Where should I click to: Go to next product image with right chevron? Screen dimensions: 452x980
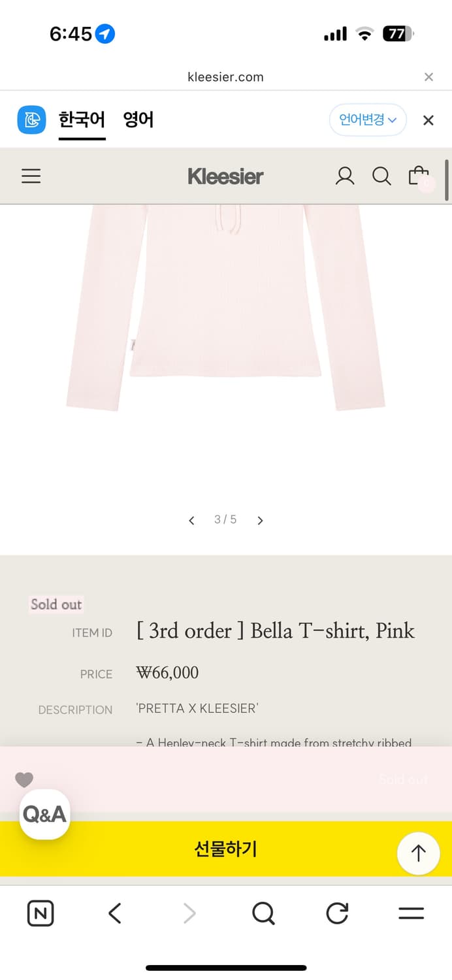259,519
